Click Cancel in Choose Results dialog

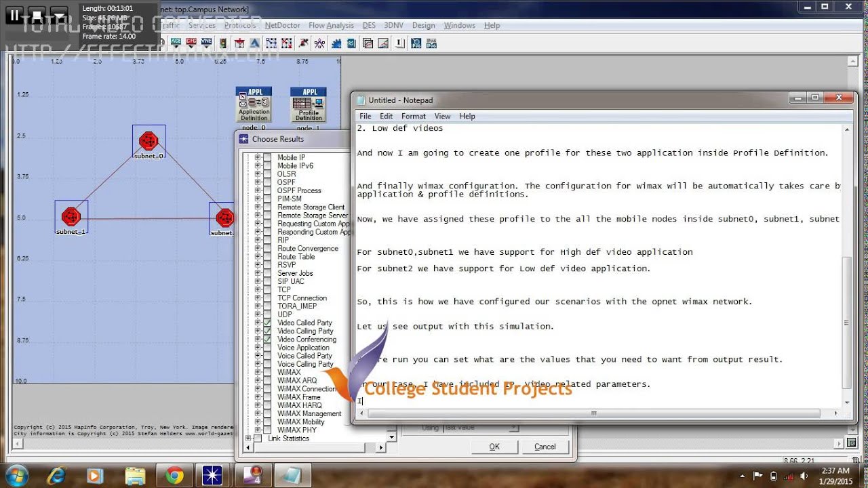(545, 447)
